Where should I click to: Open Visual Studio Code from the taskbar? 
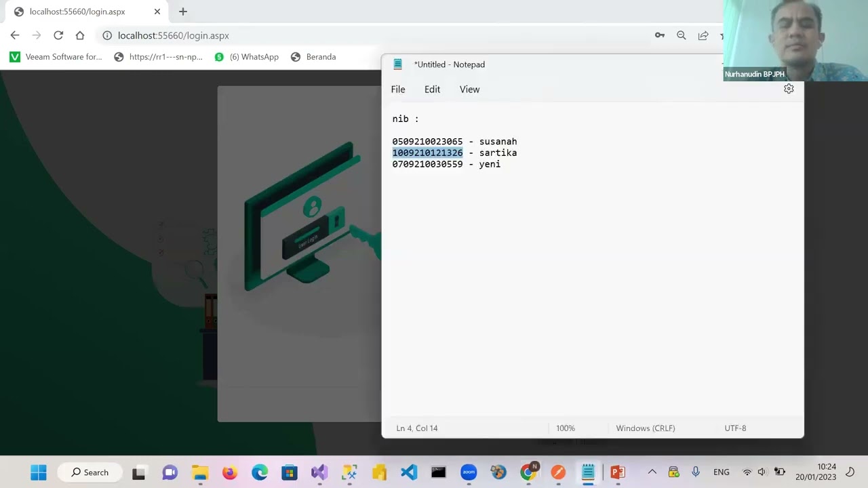click(x=409, y=472)
